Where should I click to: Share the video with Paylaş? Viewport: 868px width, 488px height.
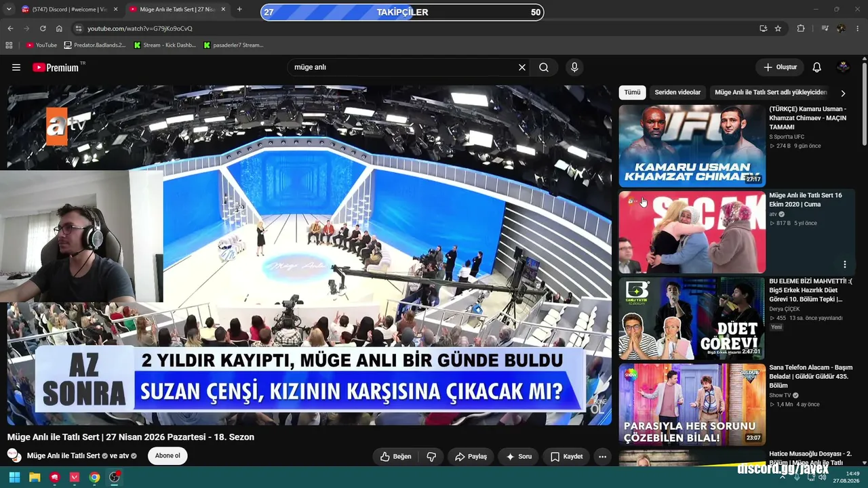point(471,457)
